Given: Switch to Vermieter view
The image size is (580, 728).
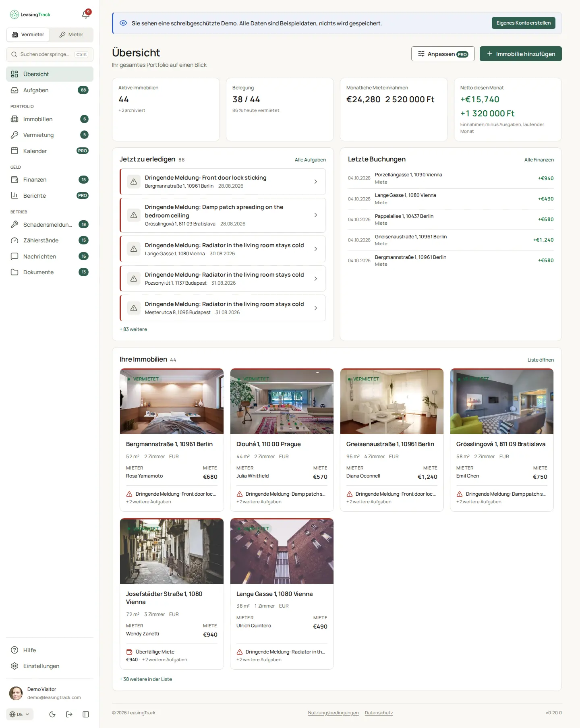Looking at the screenshot, I should [x=28, y=35].
